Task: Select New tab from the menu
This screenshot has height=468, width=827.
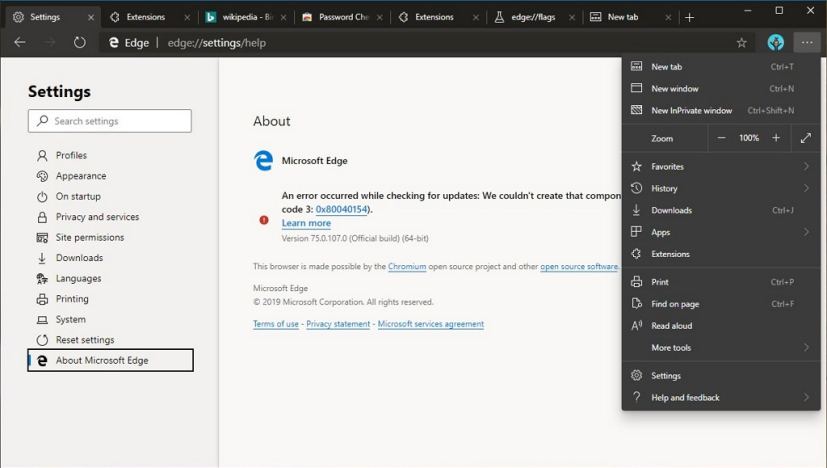Action: click(720, 66)
